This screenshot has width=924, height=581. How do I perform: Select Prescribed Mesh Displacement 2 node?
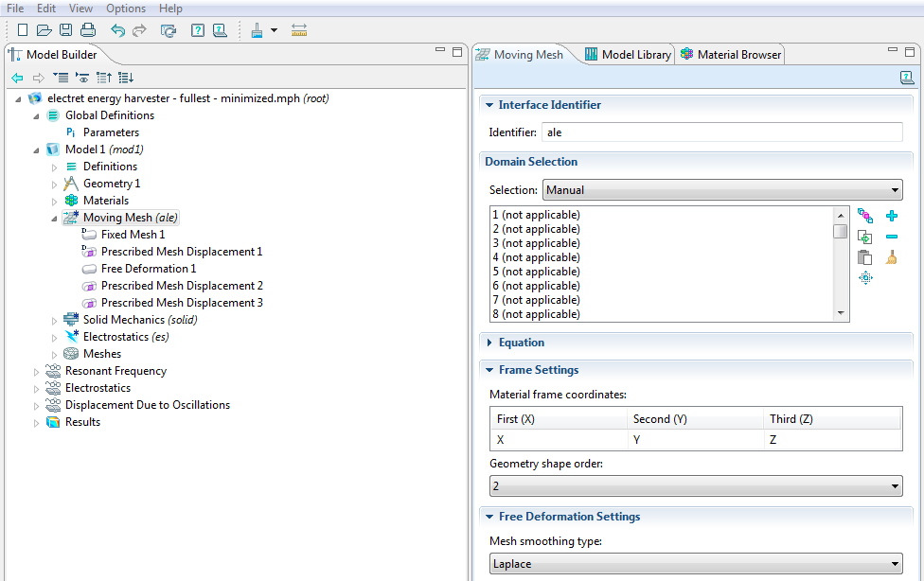pyautogui.click(x=181, y=286)
